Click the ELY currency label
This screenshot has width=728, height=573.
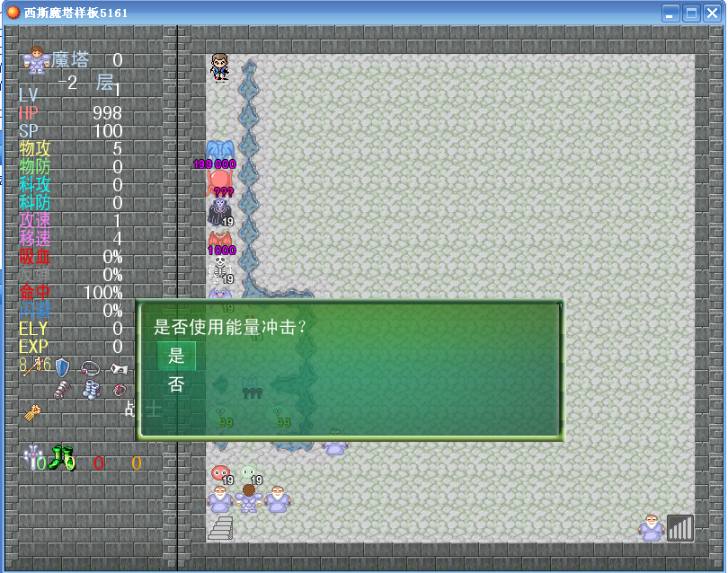[x=33, y=329]
